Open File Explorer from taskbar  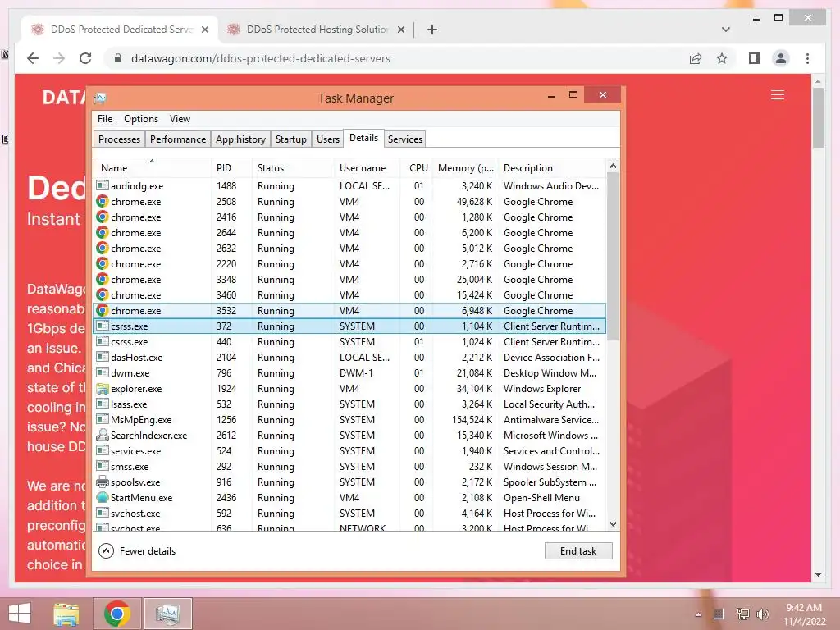pos(66,614)
